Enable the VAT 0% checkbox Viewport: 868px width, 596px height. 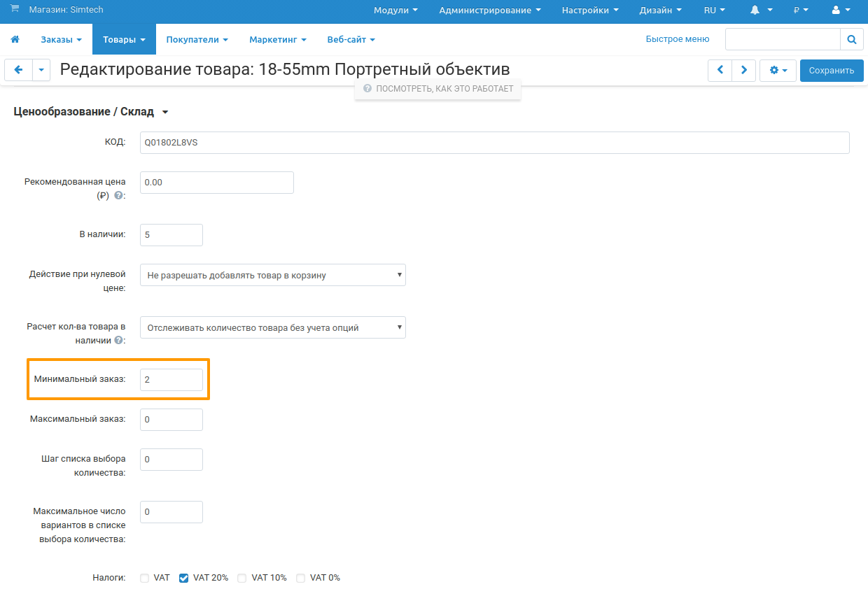click(301, 578)
